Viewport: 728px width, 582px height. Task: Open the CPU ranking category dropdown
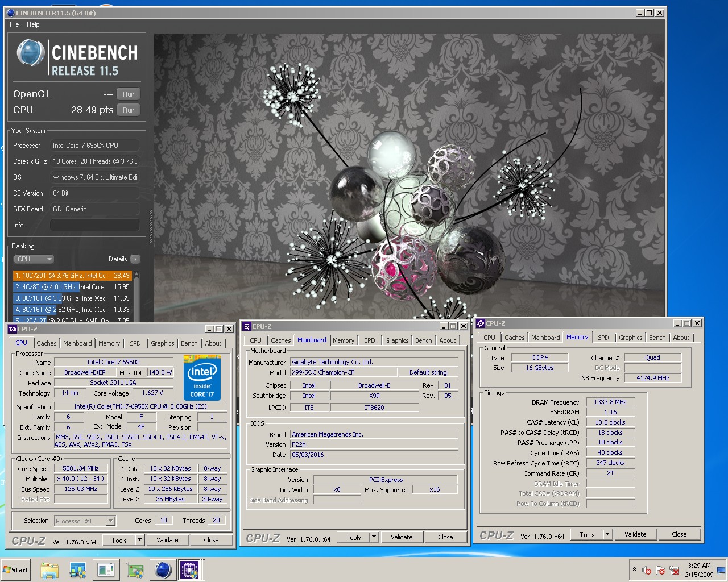pos(34,259)
